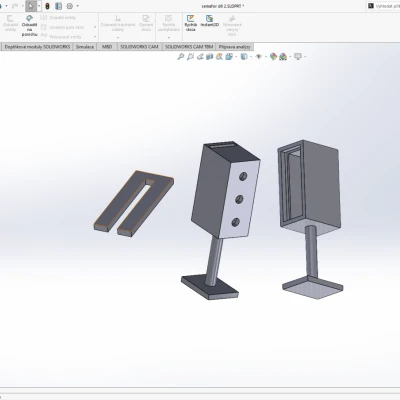This screenshot has height=400, width=400.
Task: Click the Opravit skicu tool
Action: (x=146, y=23)
